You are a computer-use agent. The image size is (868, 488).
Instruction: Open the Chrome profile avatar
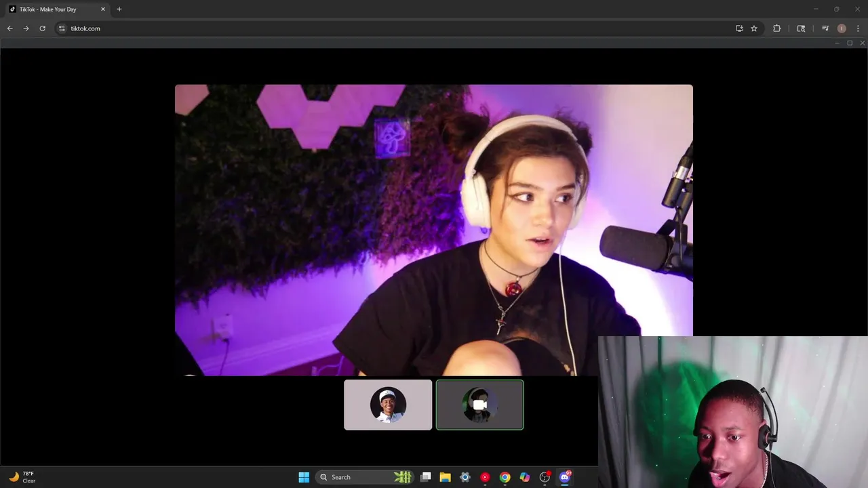click(842, 28)
